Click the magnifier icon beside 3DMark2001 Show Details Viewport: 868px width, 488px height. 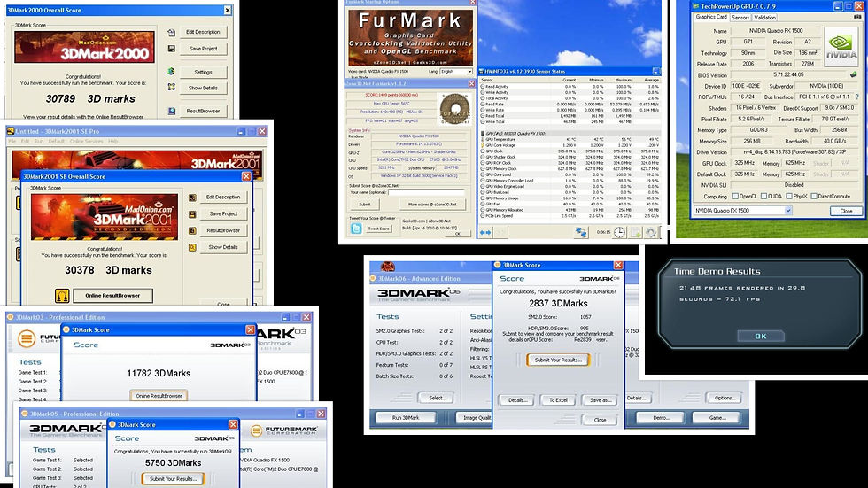click(x=192, y=247)
